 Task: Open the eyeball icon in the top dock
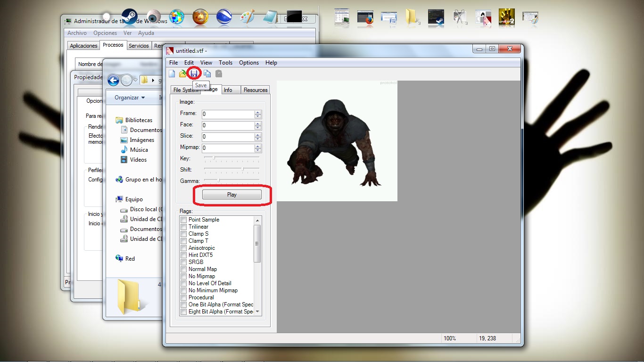153,16
